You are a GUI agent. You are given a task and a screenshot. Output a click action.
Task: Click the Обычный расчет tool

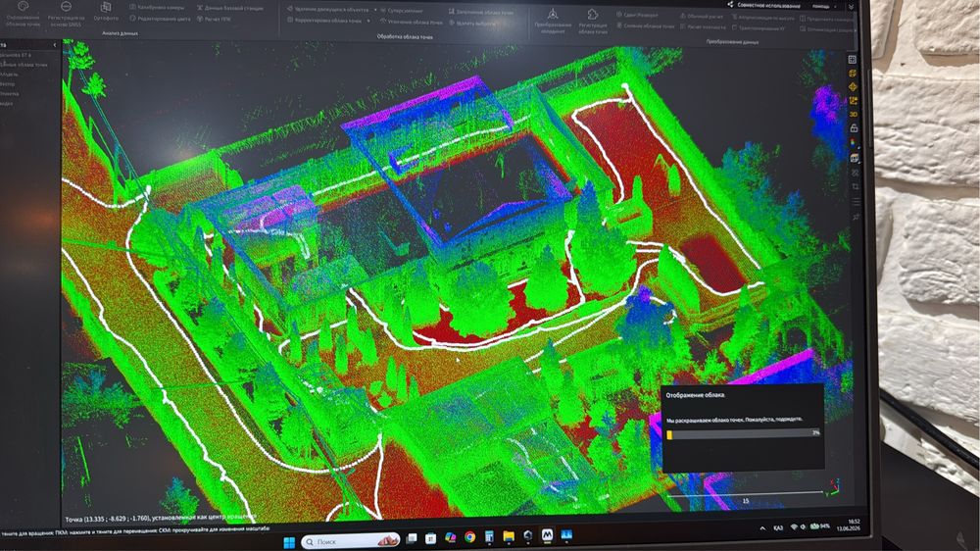pyautogui.click(x=702, y=17)
